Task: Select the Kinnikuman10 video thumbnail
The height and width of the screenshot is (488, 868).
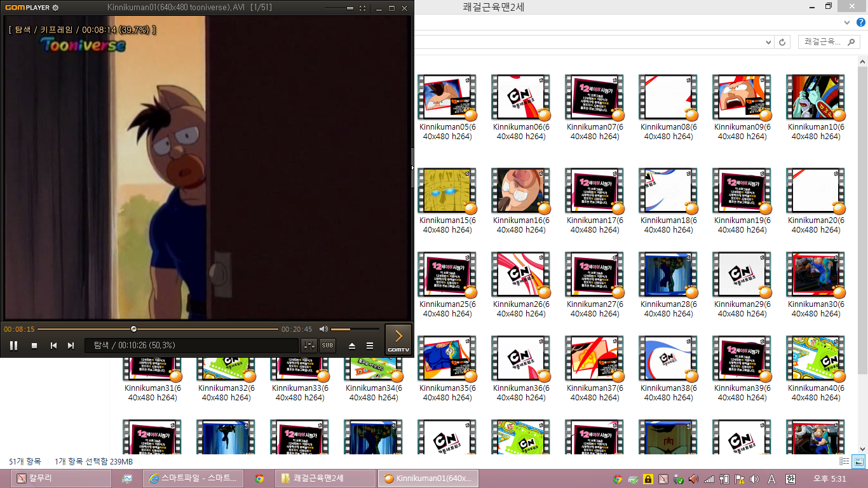Action: pos(815,97)
